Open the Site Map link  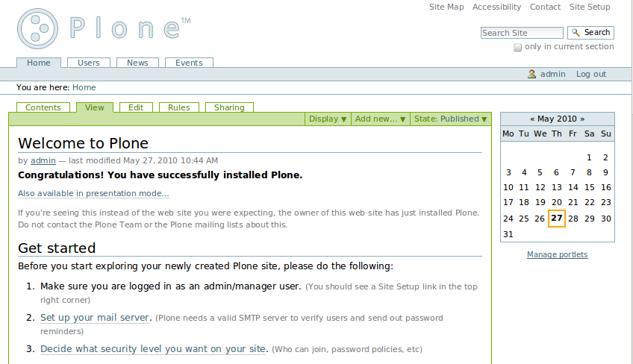446,7
